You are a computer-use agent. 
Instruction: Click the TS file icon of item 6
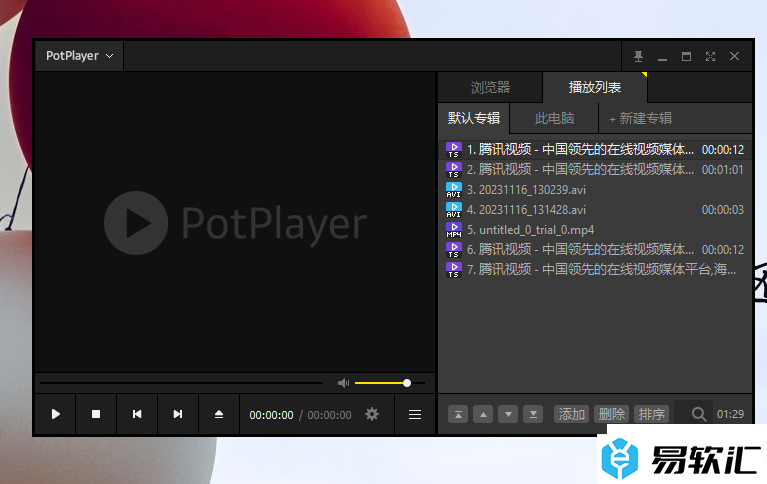click(x=453, y=250)
